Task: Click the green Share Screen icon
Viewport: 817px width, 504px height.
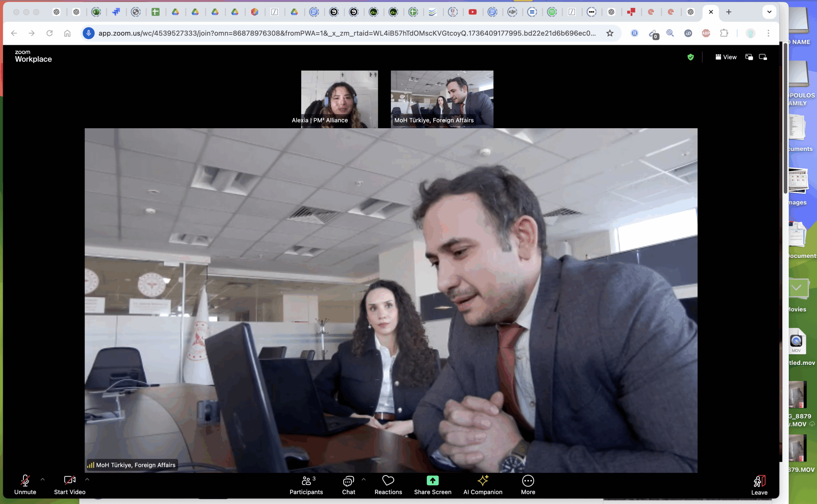Action: [x=432, y=480]
